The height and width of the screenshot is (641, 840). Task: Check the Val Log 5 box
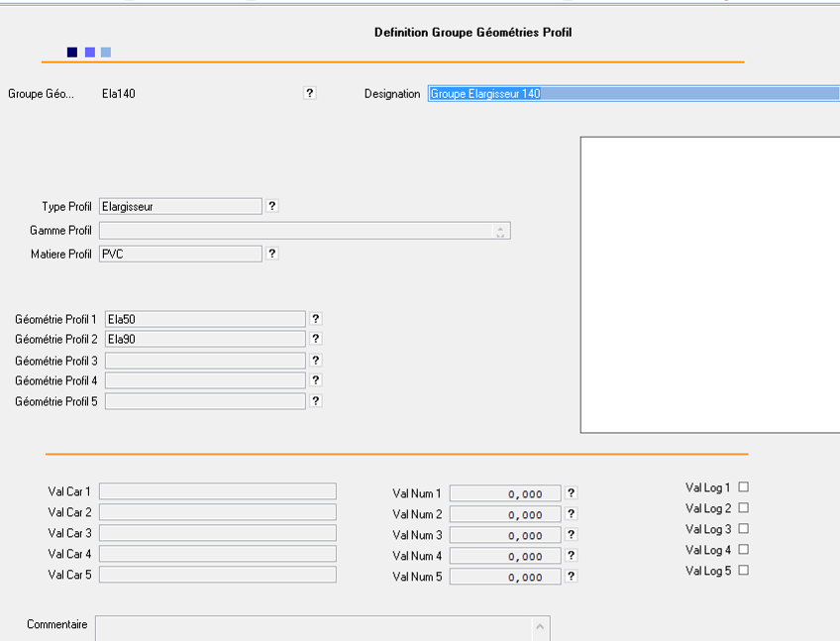(x=744, y=570)
